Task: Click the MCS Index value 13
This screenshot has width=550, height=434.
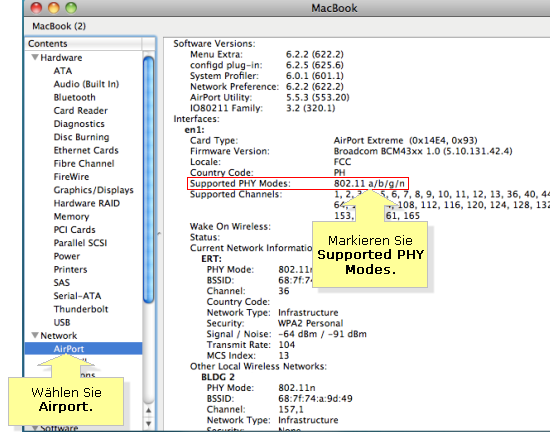Action: coord(284,355)
